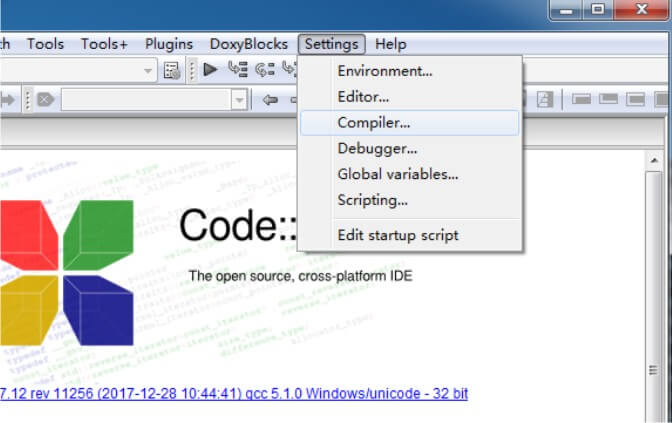Open Global variables... entry
This screenshot has width=672, height=423.
click(x=410, y=174)
